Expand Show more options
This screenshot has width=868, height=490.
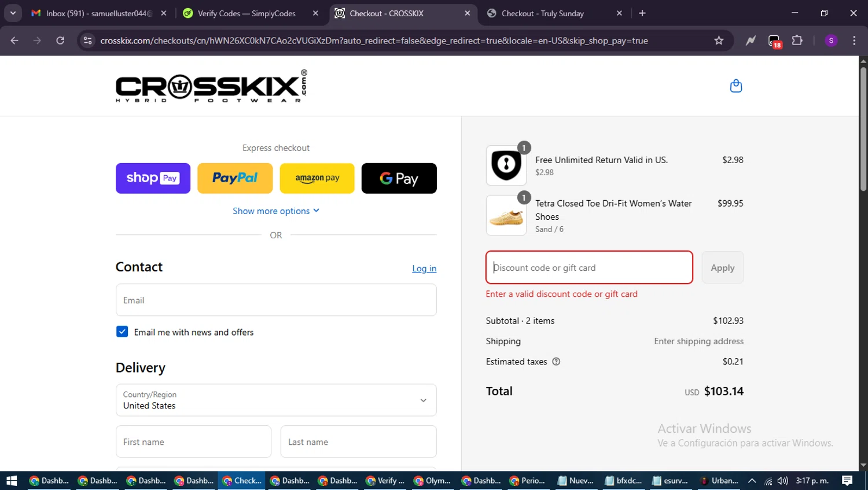pos(276,211)
